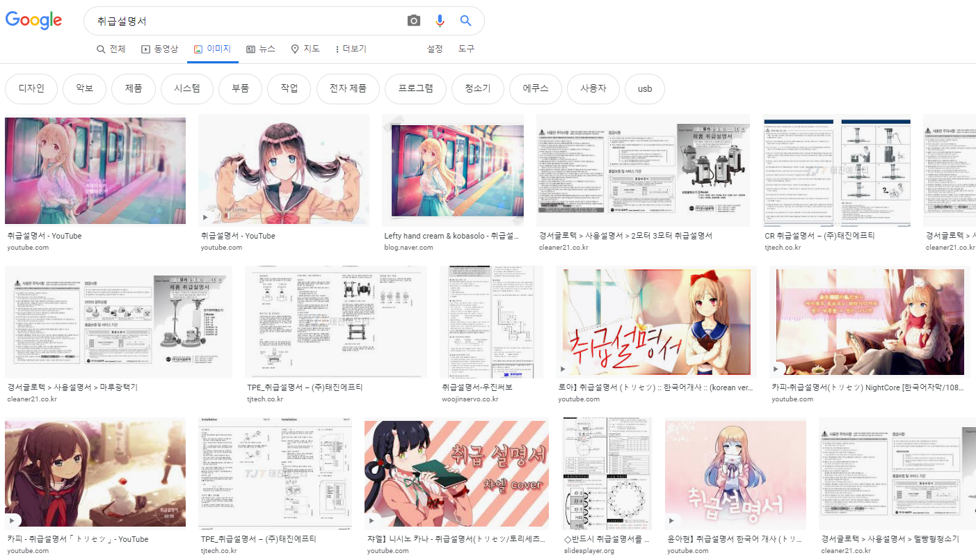Open the 마루광택기 manual thumbnail
The width and height of the screenshot is (976, 560).
click(119, 322)
